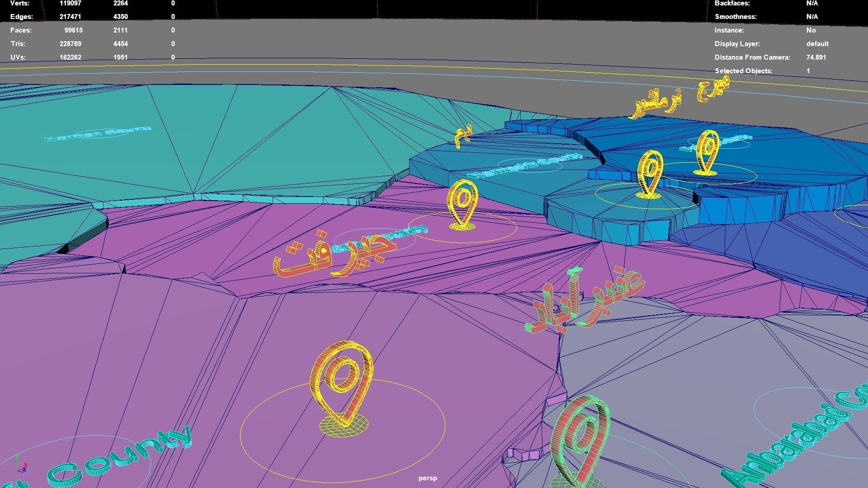Image resolution: width=868 pixels, height=488 pixels.
Task: Click the persp camera label
Action: [427, 478]
